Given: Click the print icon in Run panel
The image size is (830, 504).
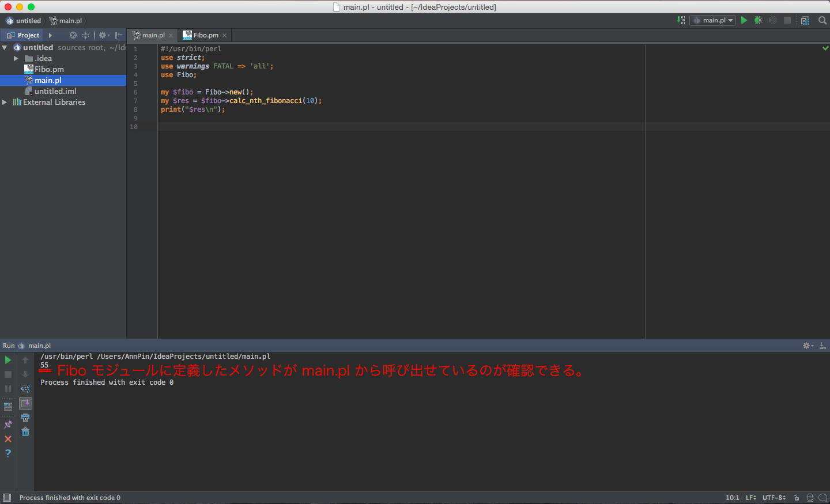Looking at the screenshot, I should 25,418.
